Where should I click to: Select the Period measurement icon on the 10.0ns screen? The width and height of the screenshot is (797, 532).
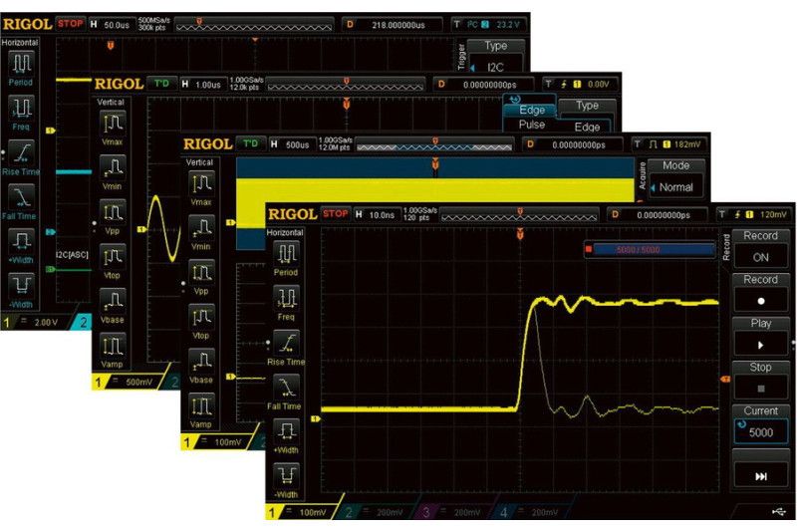click(x=287, y=257)
